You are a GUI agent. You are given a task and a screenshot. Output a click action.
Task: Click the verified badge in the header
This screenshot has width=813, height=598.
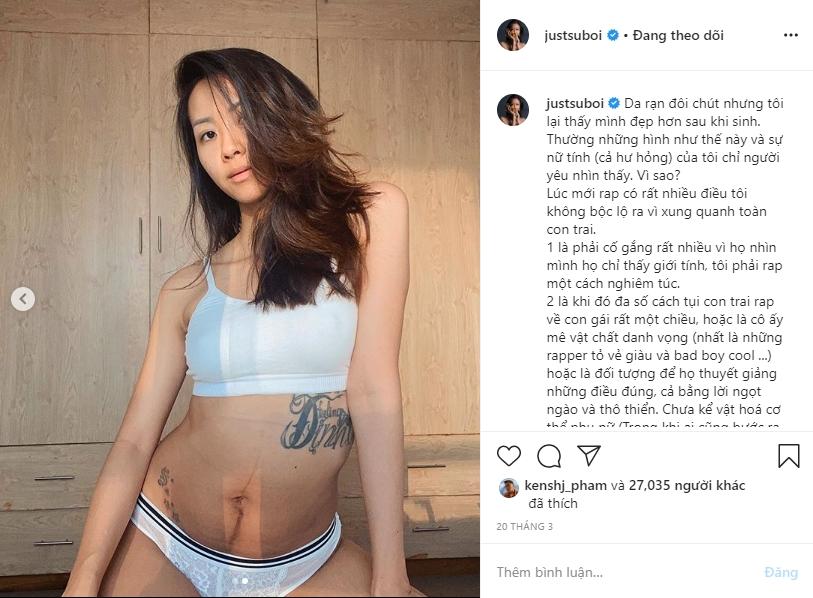[x=612, y=35]
